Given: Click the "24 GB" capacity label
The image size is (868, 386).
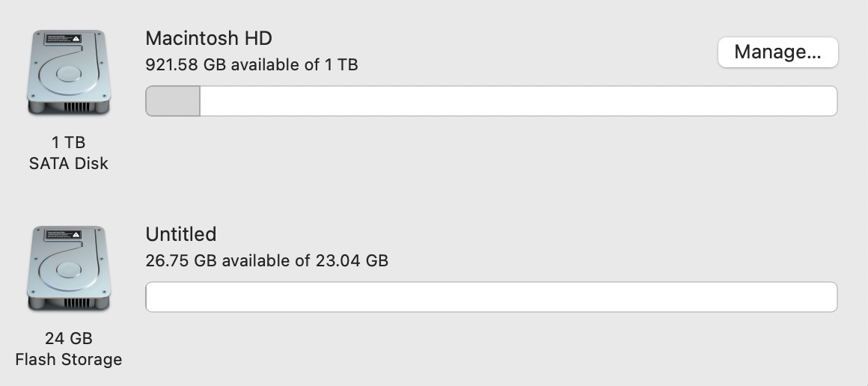Looking at the screenshot, I should (69, 338).
